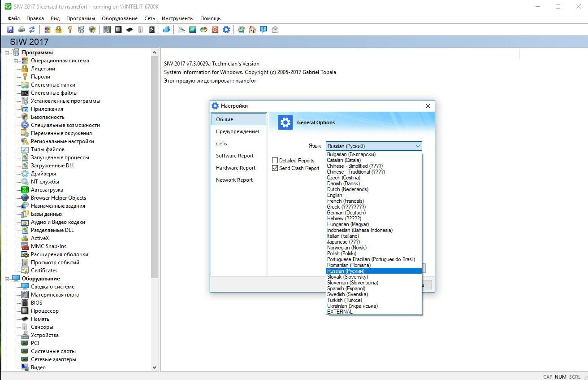Click the Print icon in the toolbar

pyautogui.click(x=21, y=30)
